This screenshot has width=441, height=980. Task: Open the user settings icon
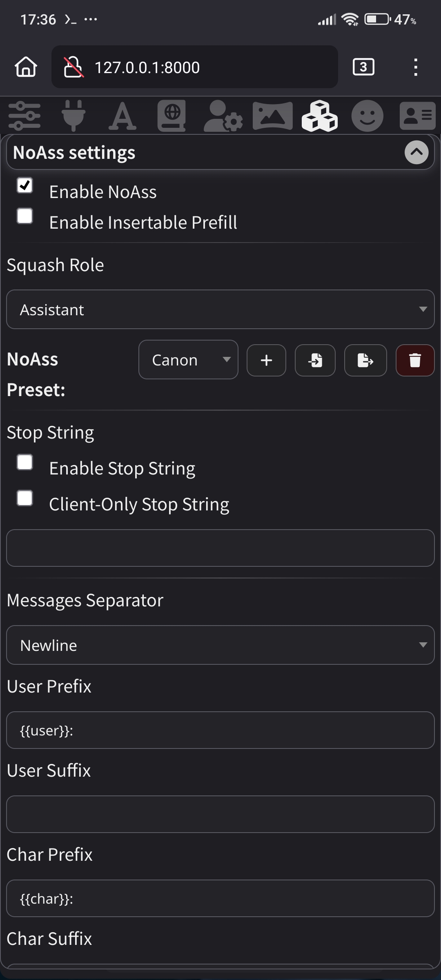tap(223, 116)
